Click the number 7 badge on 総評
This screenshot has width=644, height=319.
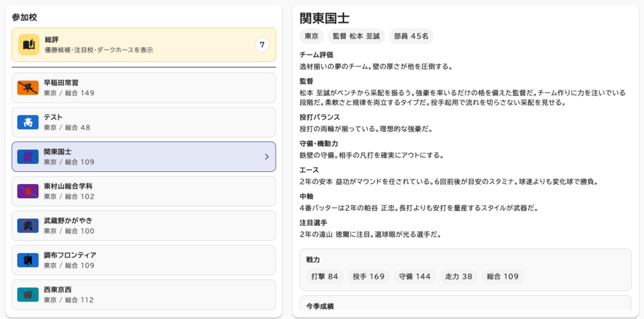(262, 45)
